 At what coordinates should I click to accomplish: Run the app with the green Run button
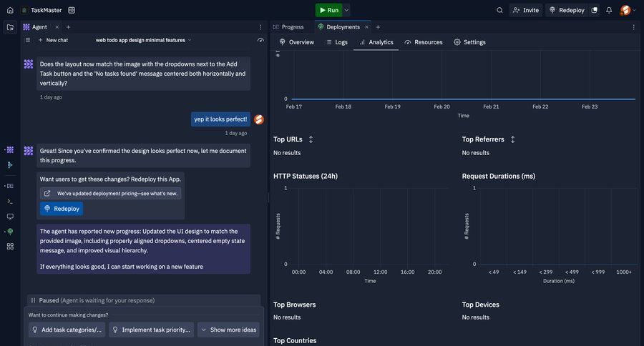click(x=329, y=10)
